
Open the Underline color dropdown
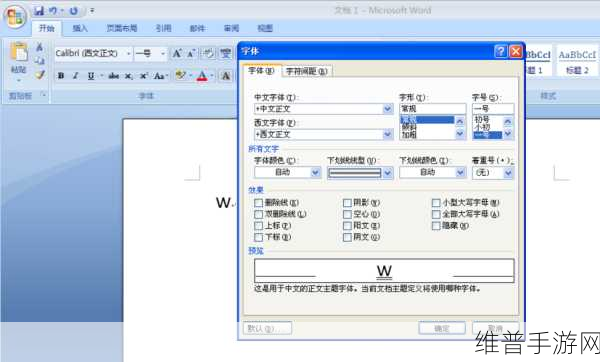pos(460,173)
